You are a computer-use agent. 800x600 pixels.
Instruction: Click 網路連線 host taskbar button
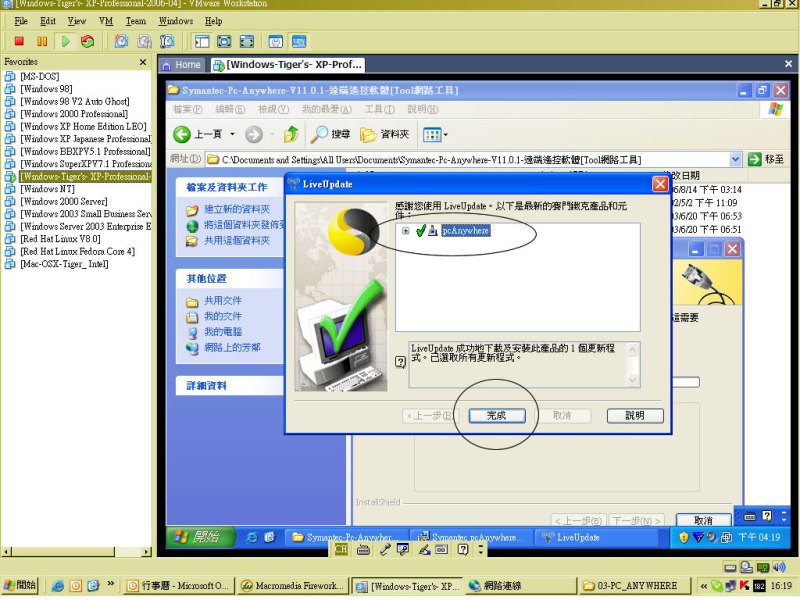(x=519, y=586)
